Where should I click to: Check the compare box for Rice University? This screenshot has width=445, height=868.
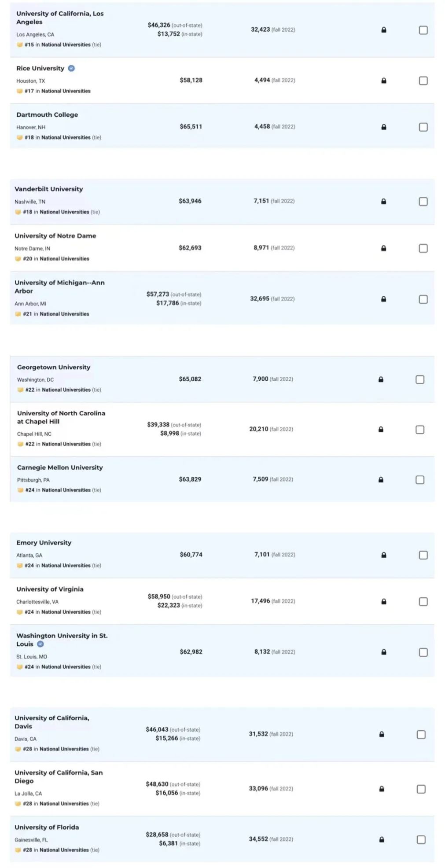click(423, 81)
